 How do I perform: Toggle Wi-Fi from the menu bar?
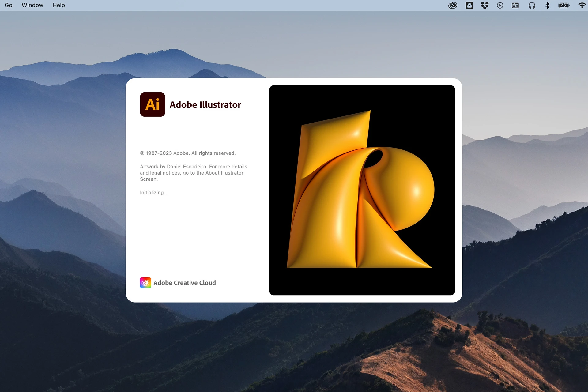pyautogui.click(x=582, y=5)
